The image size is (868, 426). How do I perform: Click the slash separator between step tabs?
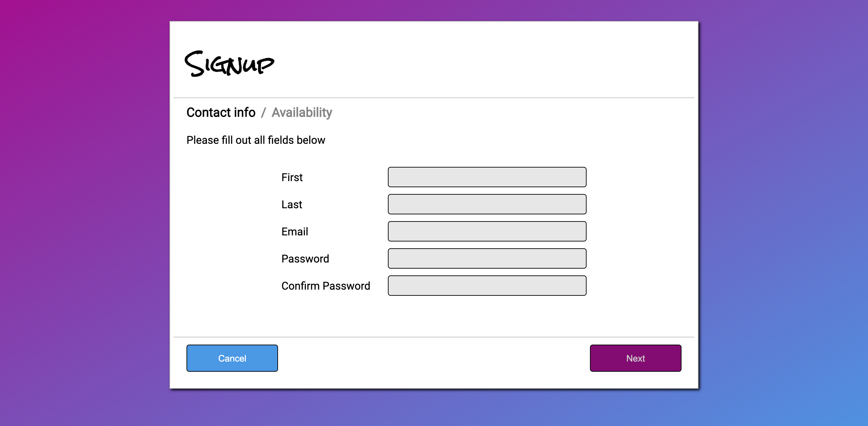pyautogui.click(x=263, y=112)
